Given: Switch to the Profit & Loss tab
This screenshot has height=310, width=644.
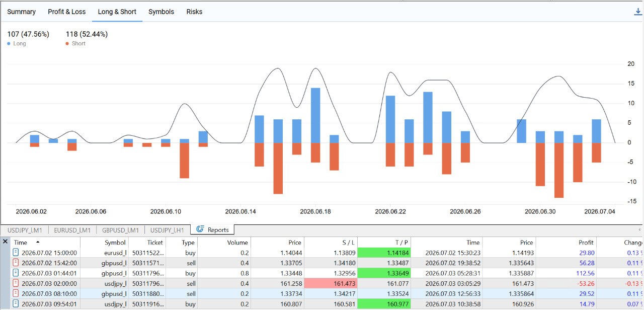Looking at the screenshot, I should [67, 12].
